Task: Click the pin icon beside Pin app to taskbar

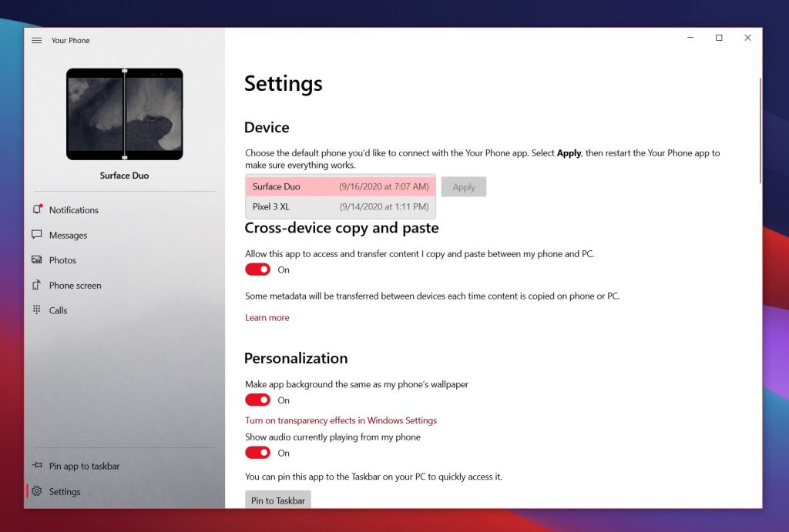Action: tap(37, 466)
